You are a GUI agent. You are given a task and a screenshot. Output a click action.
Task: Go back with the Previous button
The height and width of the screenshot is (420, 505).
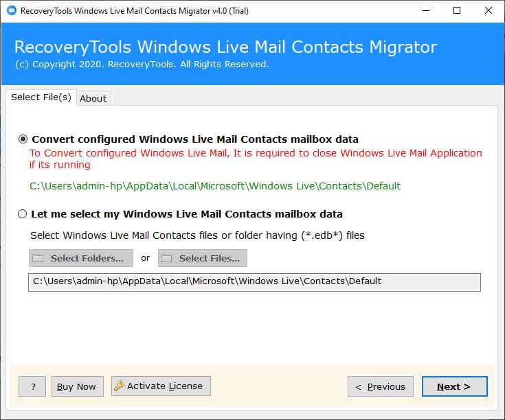pyautogui.click(x=381, y=386)
